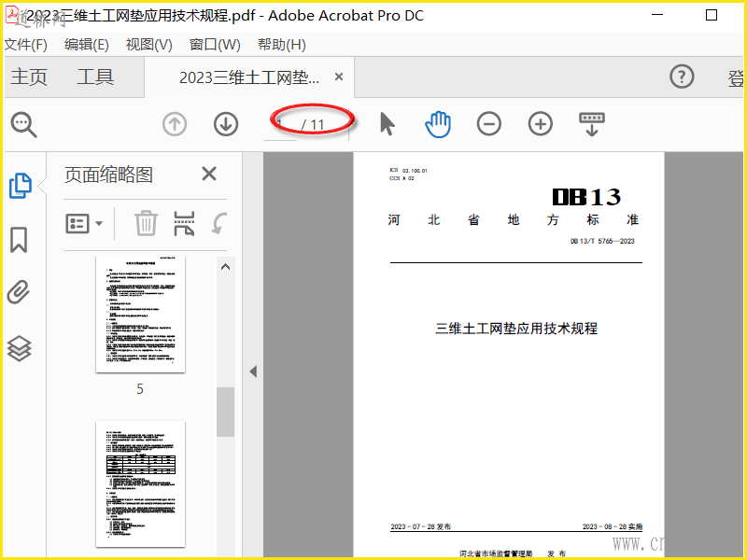Viewport: 747px width, 560px height.
Task: Go to previous page with up arrow
Action: (175, 124)
